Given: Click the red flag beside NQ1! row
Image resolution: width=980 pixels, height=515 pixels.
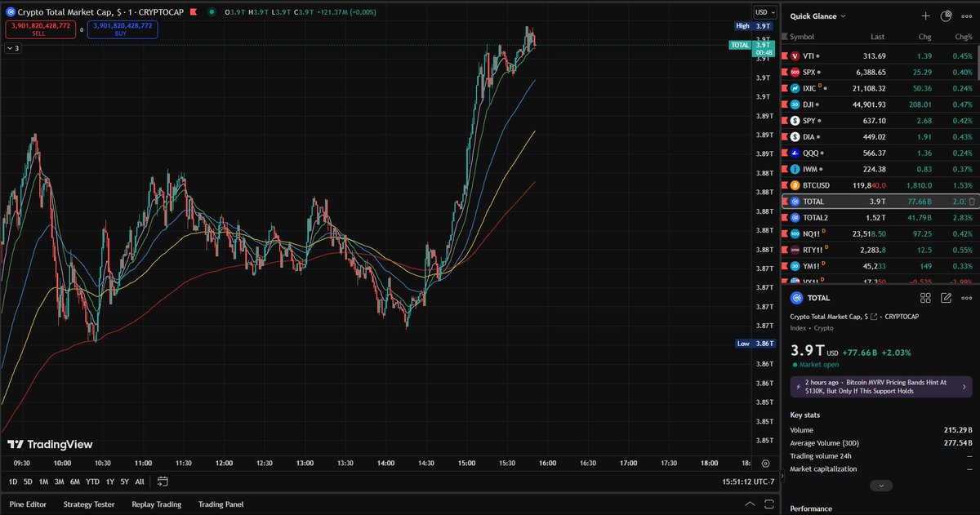Looking at the screenshot, I should pyautogui.click(x=785, y=233).
